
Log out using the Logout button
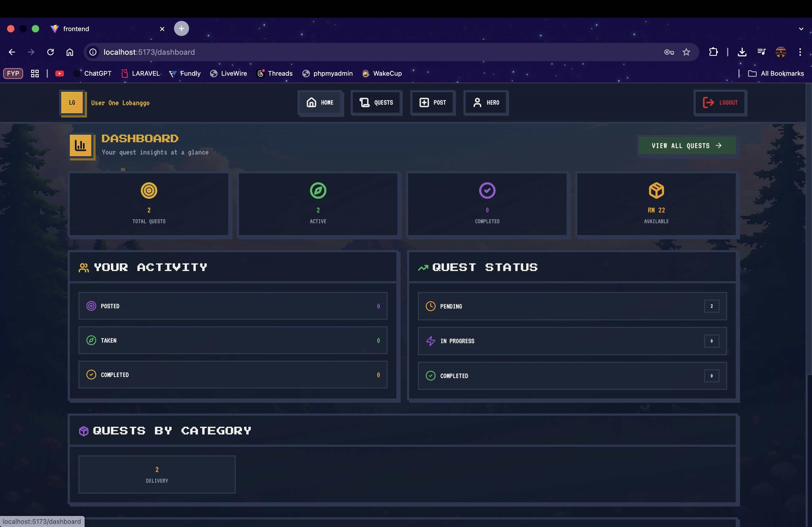pos(720,103)
